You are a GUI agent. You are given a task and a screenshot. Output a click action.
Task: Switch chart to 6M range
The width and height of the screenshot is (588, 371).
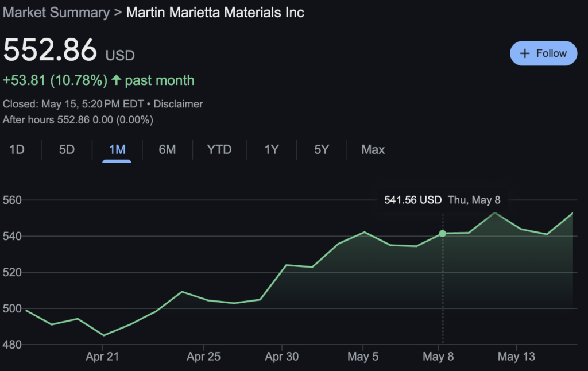[x=167, y=150]
